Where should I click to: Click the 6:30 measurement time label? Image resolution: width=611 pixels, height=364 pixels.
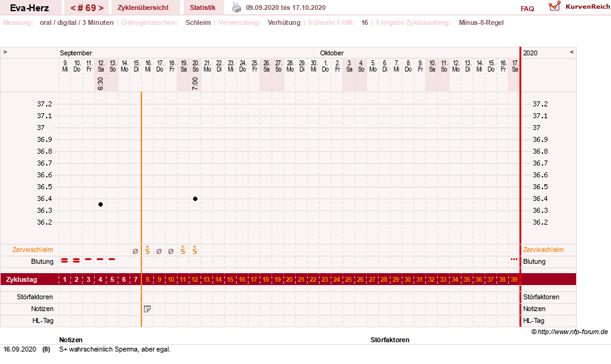[x=100, y=83]
